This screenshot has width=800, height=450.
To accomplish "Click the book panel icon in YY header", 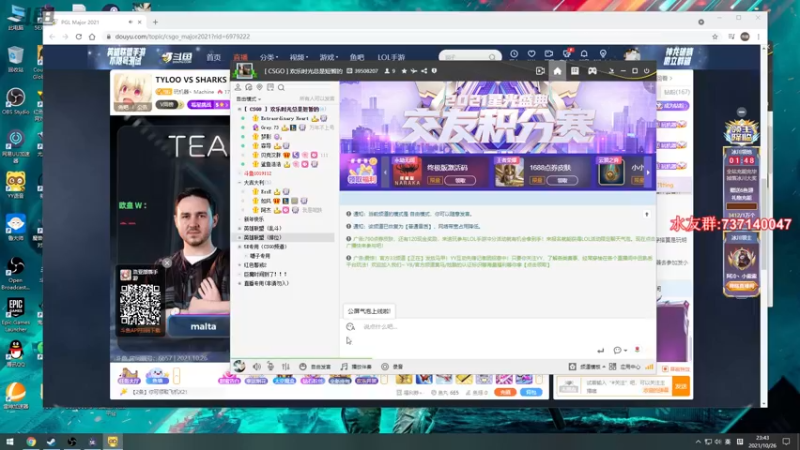I will [x=574, y=71].
